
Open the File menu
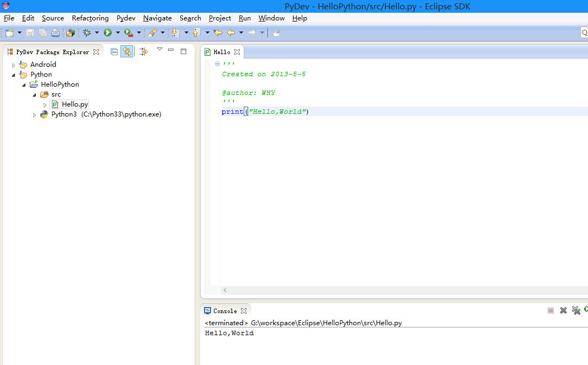(9, 18)
